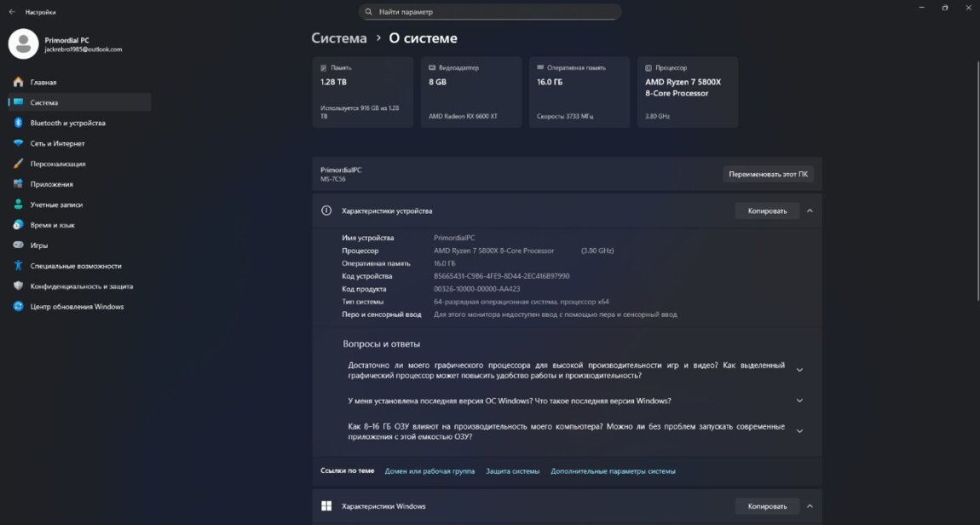Click the Игры gaming icon
The image size is (980, 525).
pyautogui.click(x=18, y=245)
